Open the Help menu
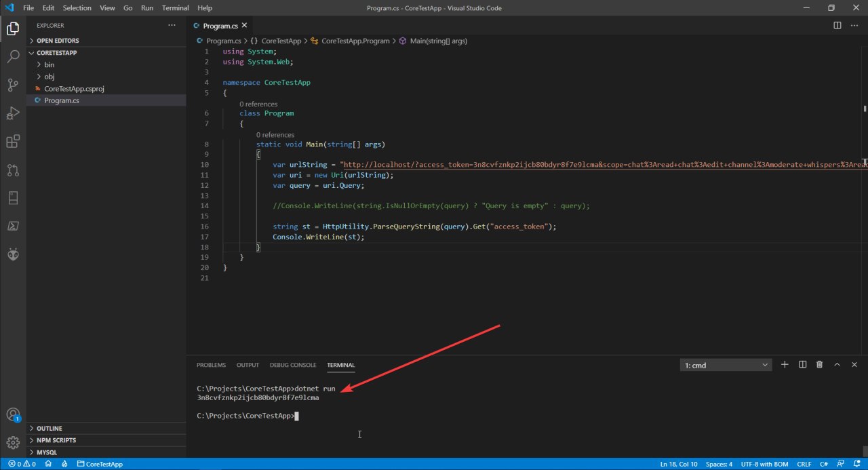868x470 pixels. click(205, 8)
